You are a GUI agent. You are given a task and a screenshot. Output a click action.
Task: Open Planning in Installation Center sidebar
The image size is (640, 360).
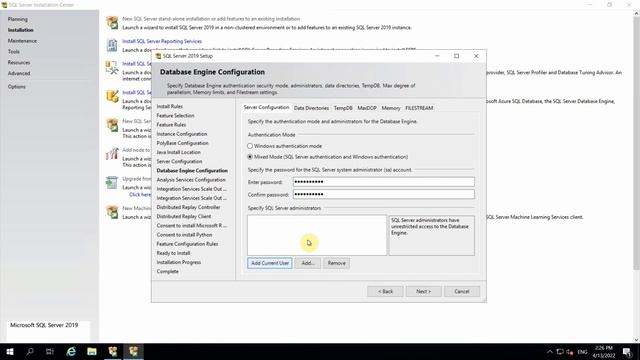18,19
